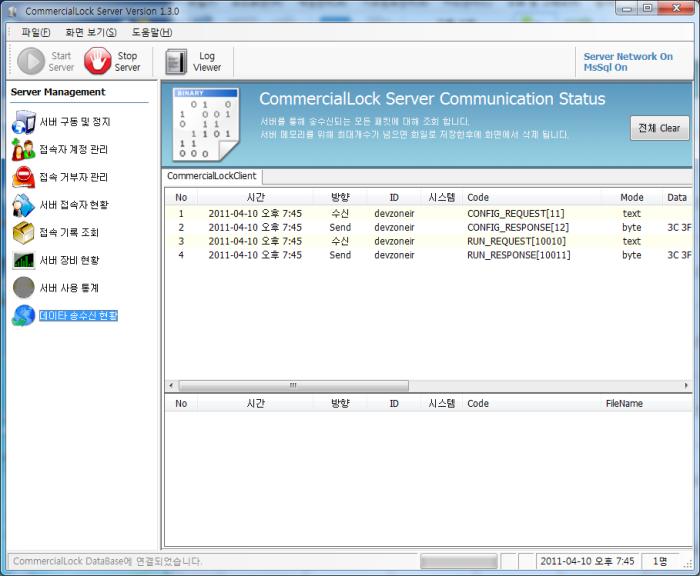Click status bar 1명 user count
The width and height of the screenshot is (700, 576).
point(660,561)
